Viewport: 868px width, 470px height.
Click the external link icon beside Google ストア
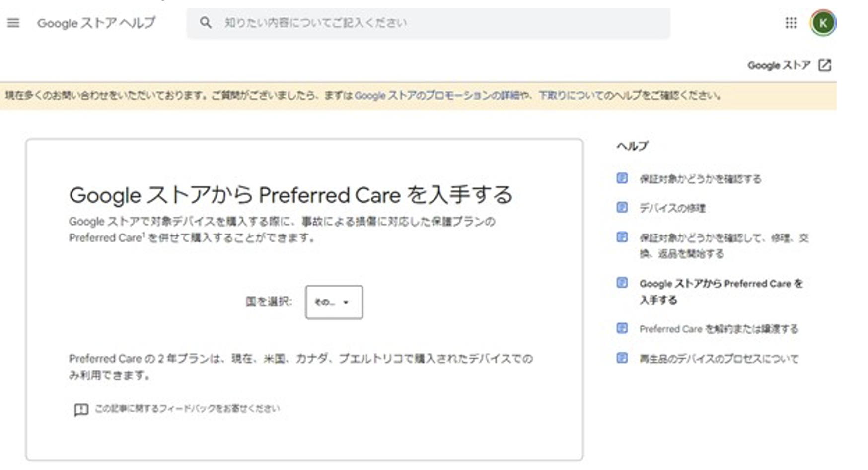click(825, 65)
